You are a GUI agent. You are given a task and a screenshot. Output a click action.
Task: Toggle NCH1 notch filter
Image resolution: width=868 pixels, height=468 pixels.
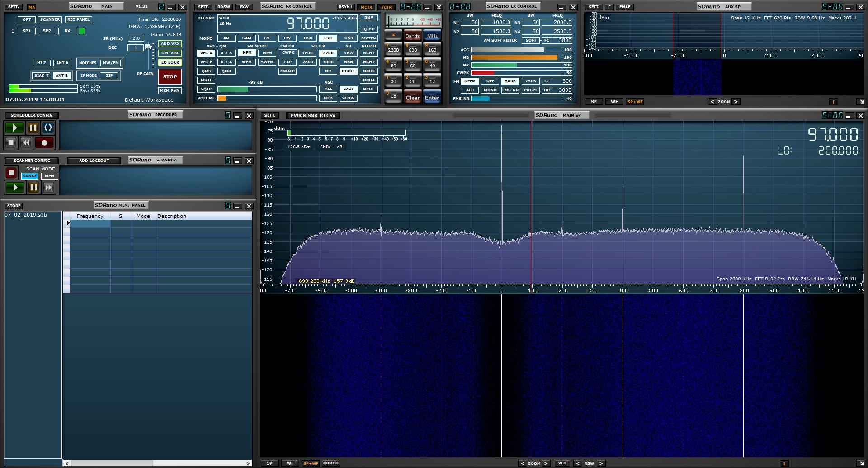[x=369, y=53]
